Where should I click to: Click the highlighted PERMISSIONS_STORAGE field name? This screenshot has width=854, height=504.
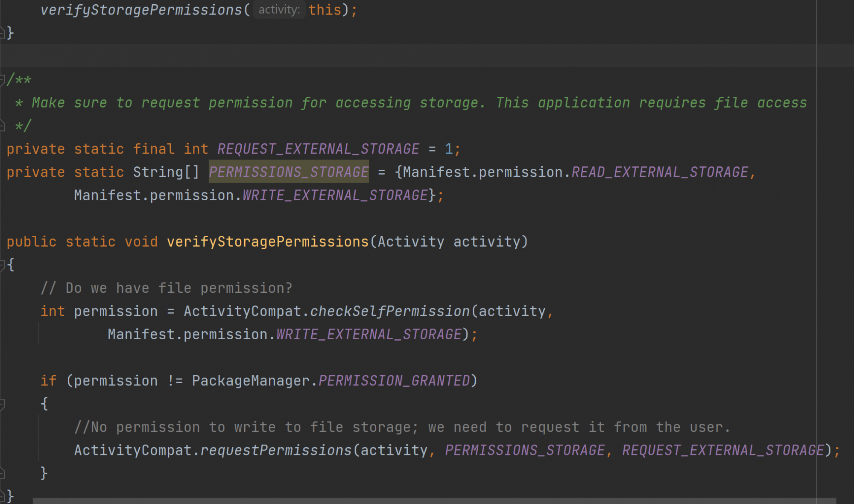[x=289, y=172]
